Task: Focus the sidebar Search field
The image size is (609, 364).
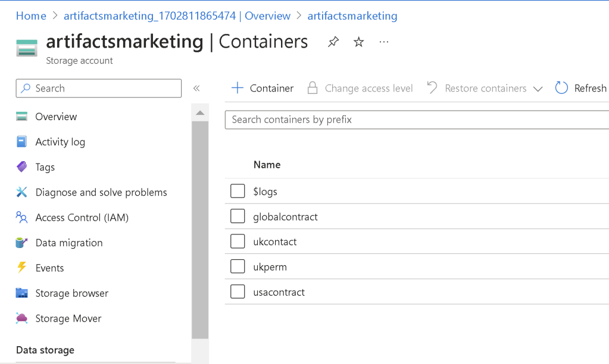Action: click(x=99, y=88)
